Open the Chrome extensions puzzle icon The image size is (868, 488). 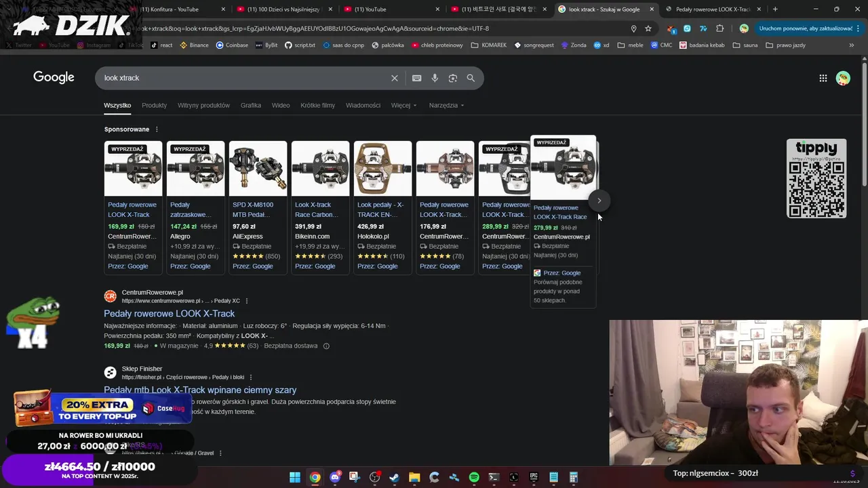coord(720,28)
